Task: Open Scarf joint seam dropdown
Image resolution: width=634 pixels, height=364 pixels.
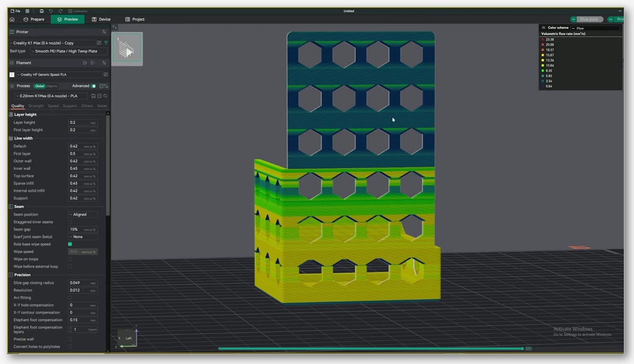Action: 83,237
